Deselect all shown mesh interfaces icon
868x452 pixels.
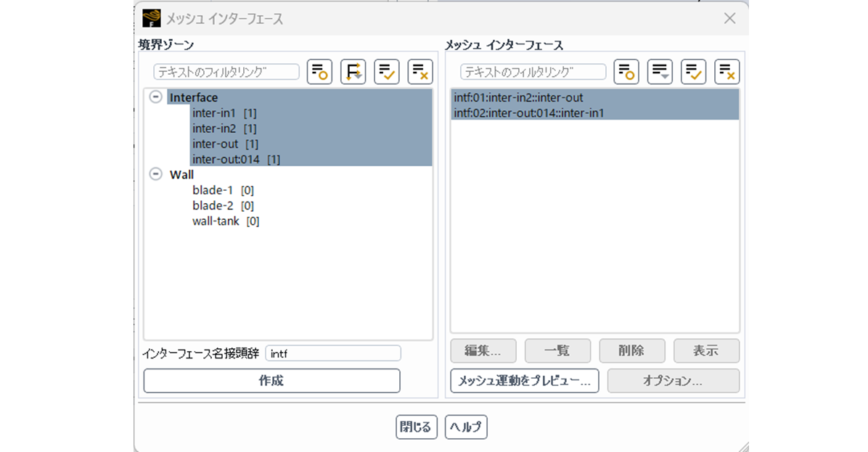[726, 72]
